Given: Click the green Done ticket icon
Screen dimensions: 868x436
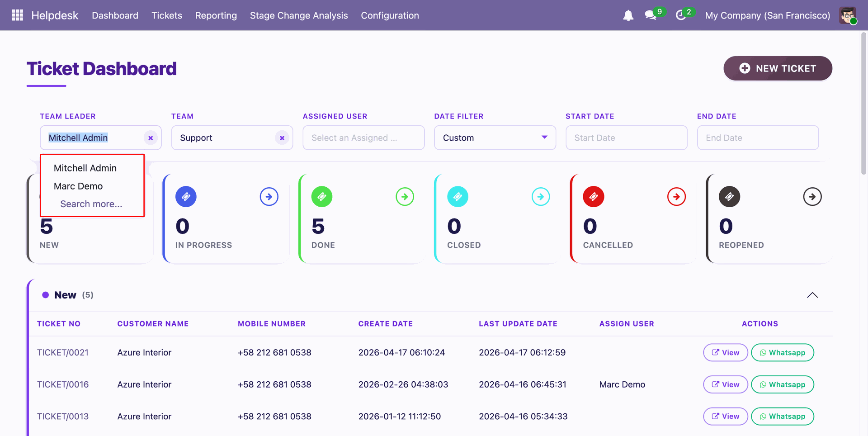Looking at the screenshot, I should click(x=322, y=197).
